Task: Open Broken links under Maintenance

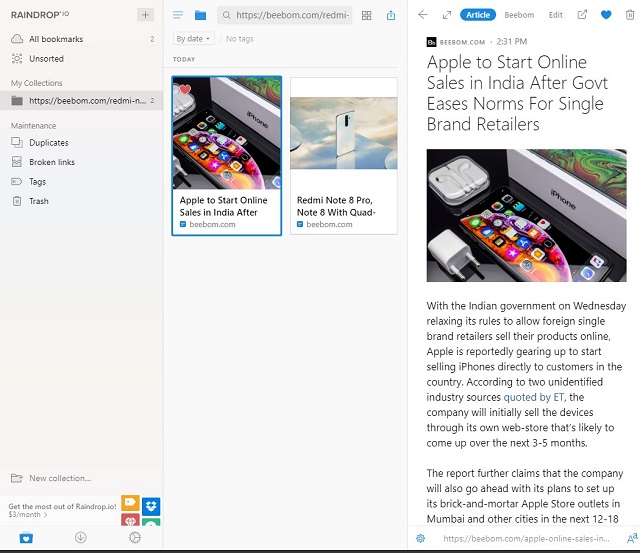Action: click(x=82, y=162)
